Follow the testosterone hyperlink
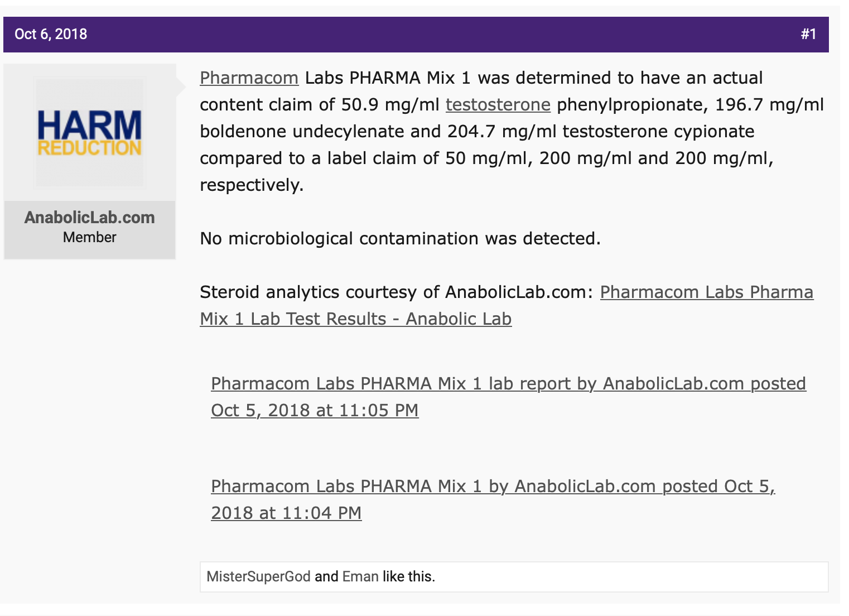This screenshot has width=849, height=616. click(498, 104)
